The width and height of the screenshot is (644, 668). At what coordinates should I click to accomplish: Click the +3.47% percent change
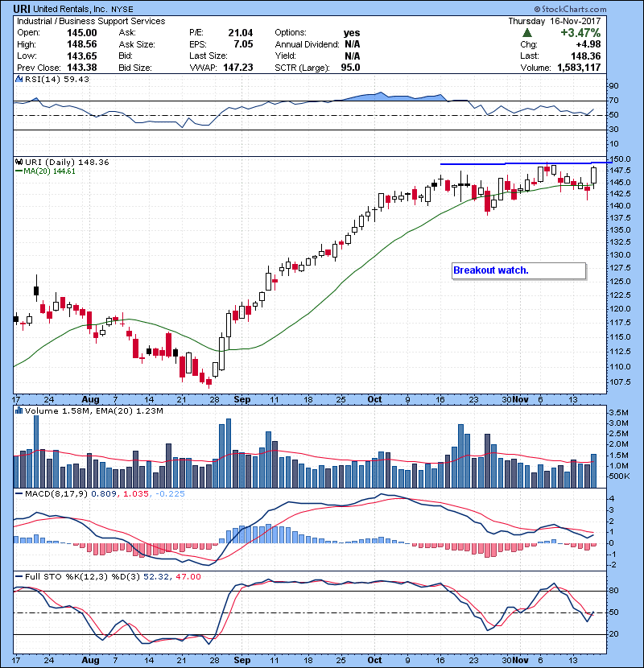click(580, 33)
